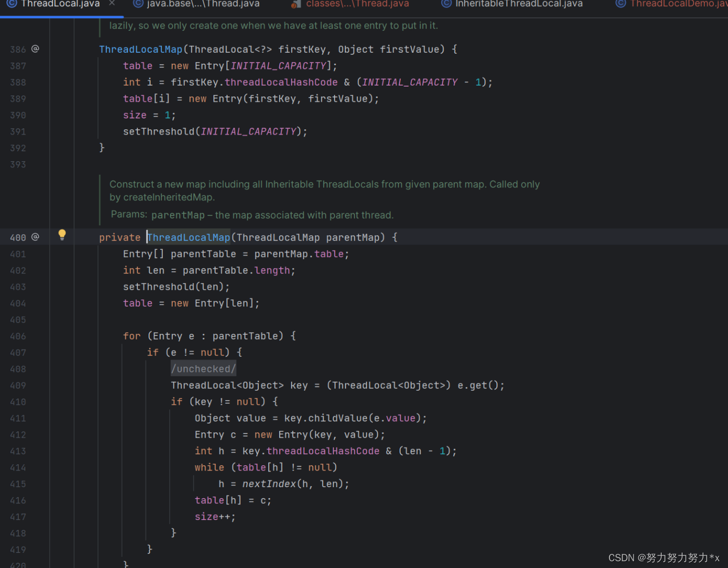Image resolution: width=728 pixels, height=568 pixels.
Task: Click new Entry(firstKey, firstValue) on line 389
Action: point(283,99)
